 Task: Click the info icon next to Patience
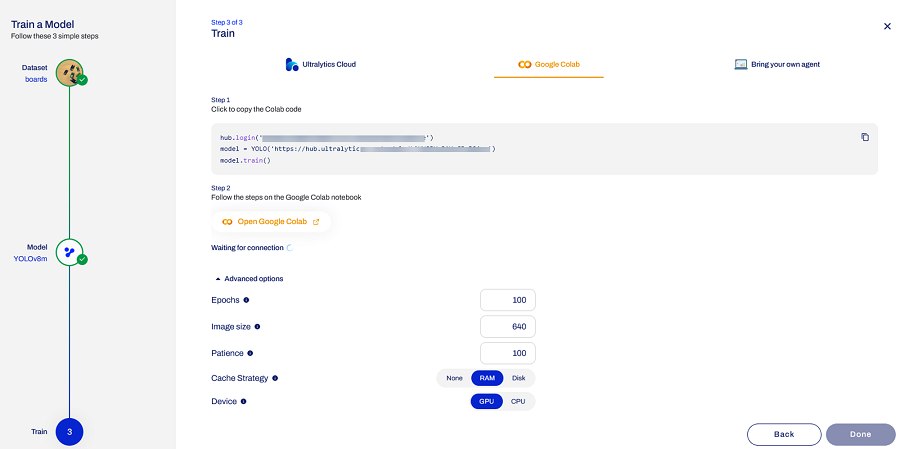[250, 353]
